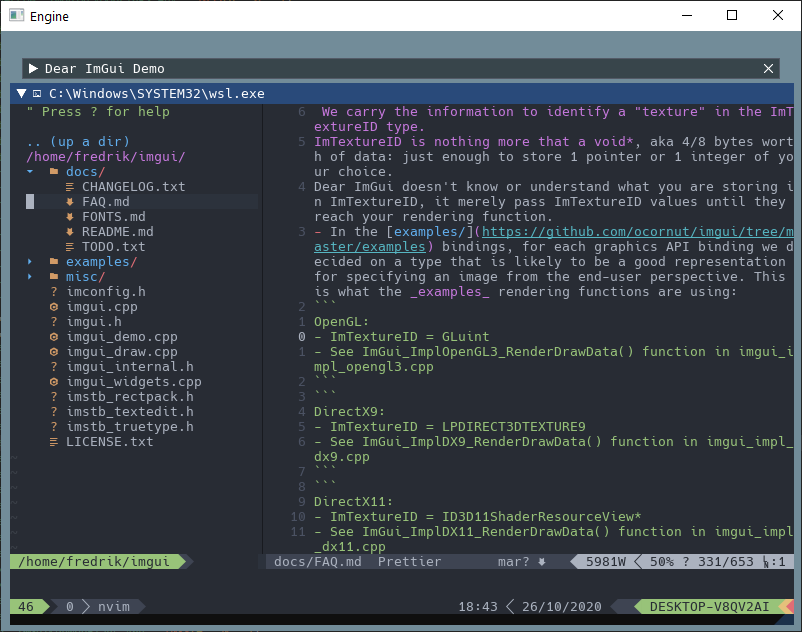Click the TODO.txt text file icon
The height and width of the screenshot is (632, 802).
click(70, 247)
